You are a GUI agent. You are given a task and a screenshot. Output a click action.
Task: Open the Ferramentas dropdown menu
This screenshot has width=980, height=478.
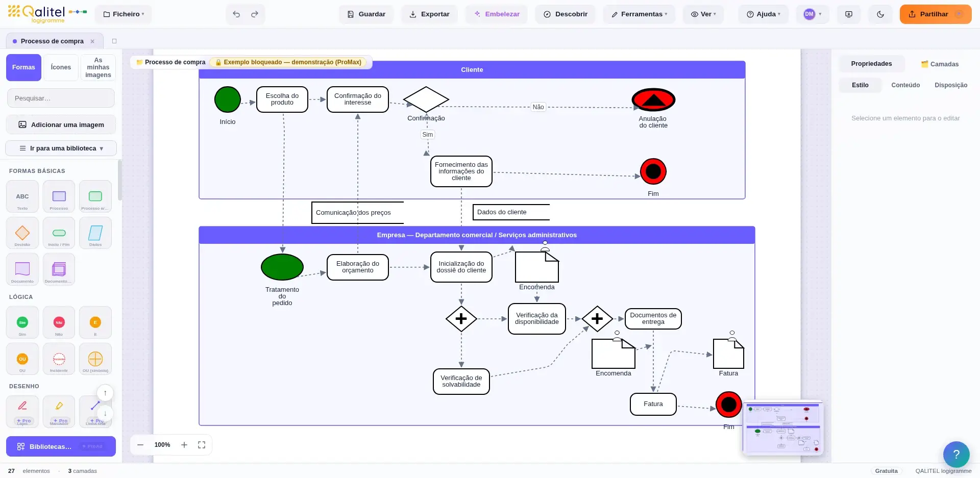[639, 14]
